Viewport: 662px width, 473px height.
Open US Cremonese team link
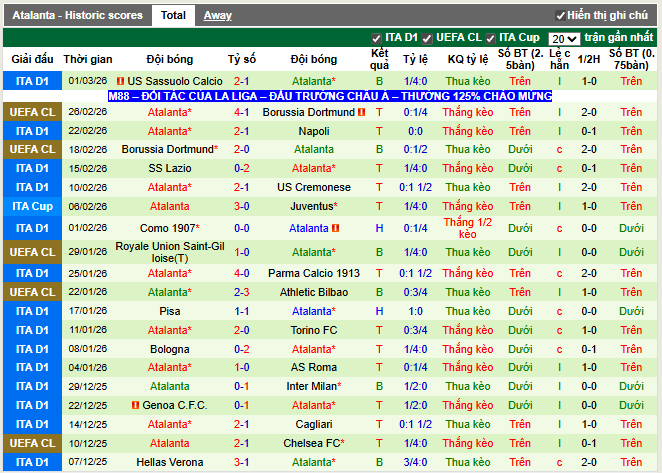click(314, 188)
